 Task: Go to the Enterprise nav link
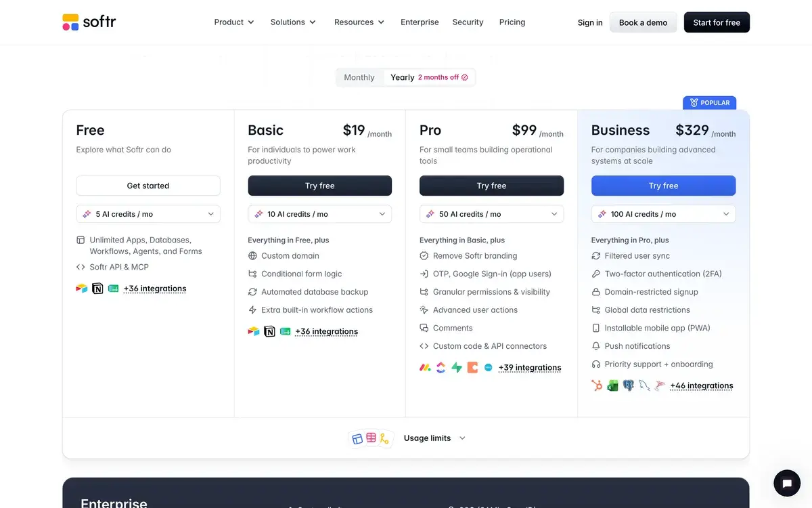420,22
